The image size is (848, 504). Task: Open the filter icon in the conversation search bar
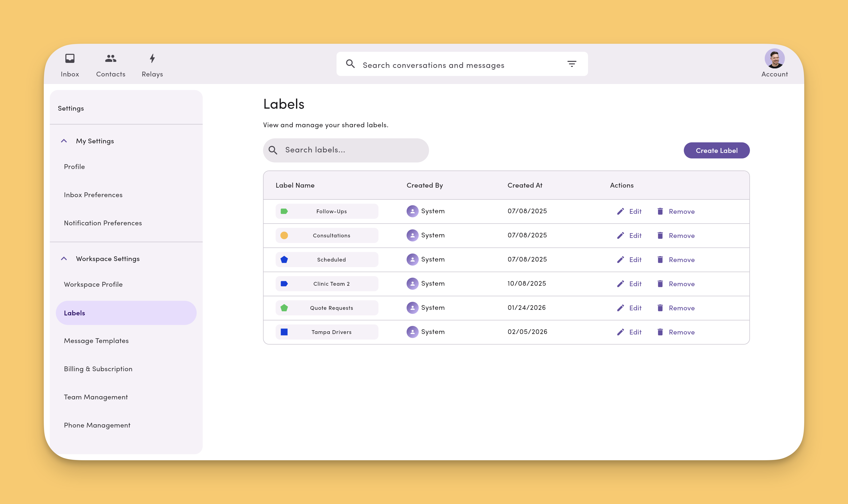coord(572,64)
